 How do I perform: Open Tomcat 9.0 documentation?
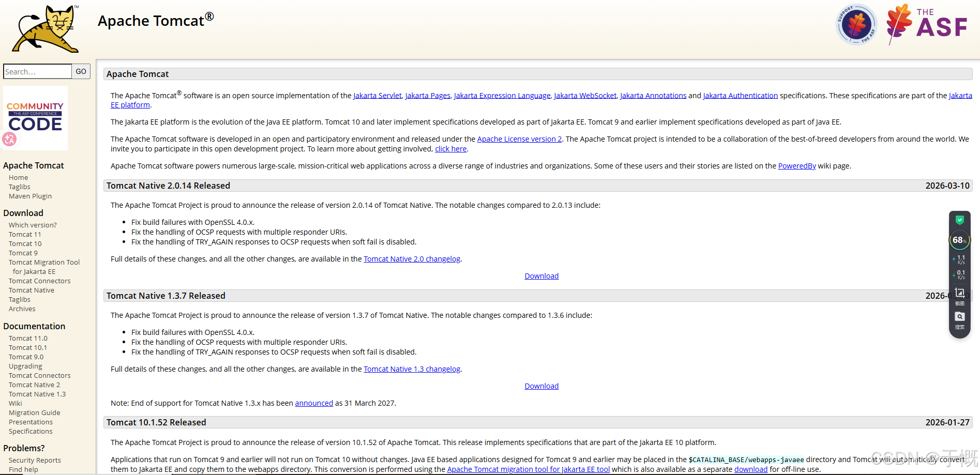pyautogui.click(x=26, y=357)
